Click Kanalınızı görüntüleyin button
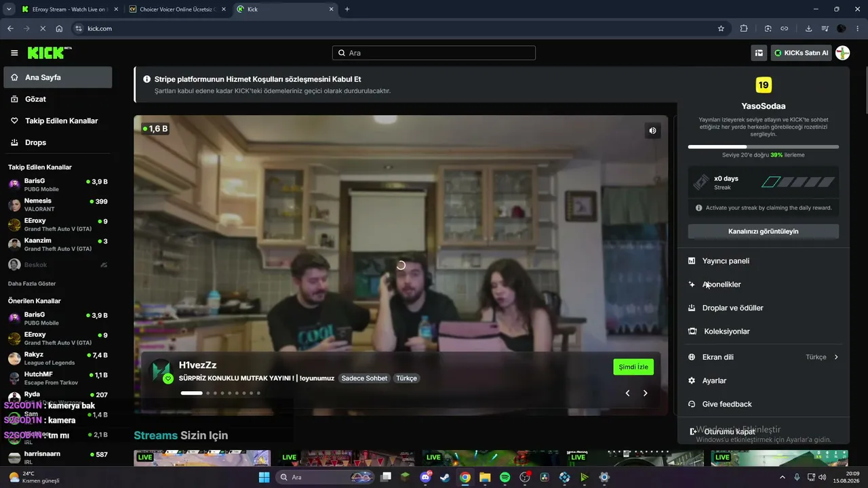868x488 pixels. click(x=764, y=231)
